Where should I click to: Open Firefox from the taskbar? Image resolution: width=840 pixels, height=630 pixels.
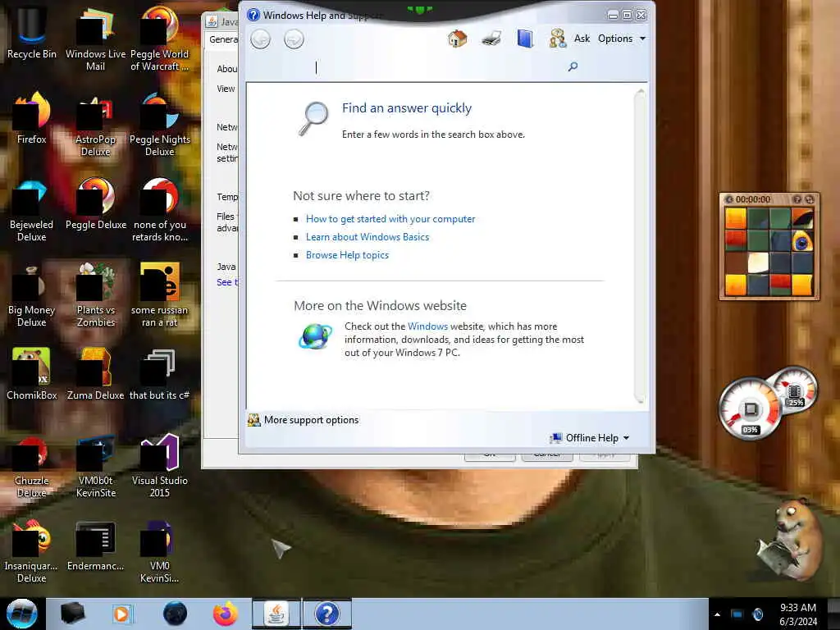[226, 614]
